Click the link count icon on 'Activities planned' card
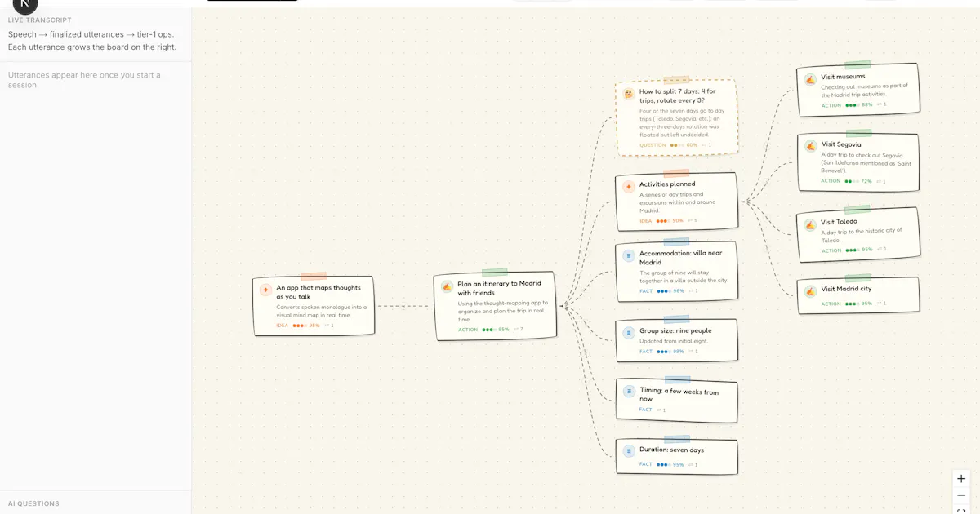This screenshot has height=514, width=980. (x=690, y=220)
